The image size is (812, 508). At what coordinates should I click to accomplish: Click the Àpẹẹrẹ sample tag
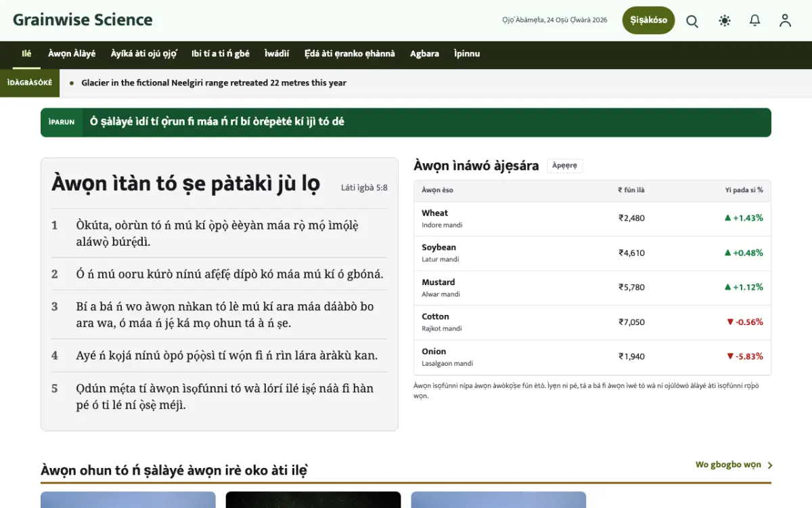click(x=565, y=166)
